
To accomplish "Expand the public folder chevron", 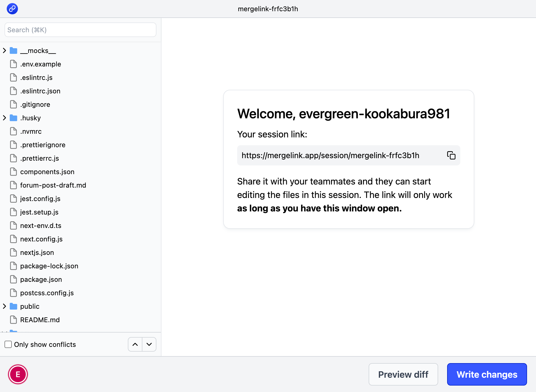I will click(4, 306).
